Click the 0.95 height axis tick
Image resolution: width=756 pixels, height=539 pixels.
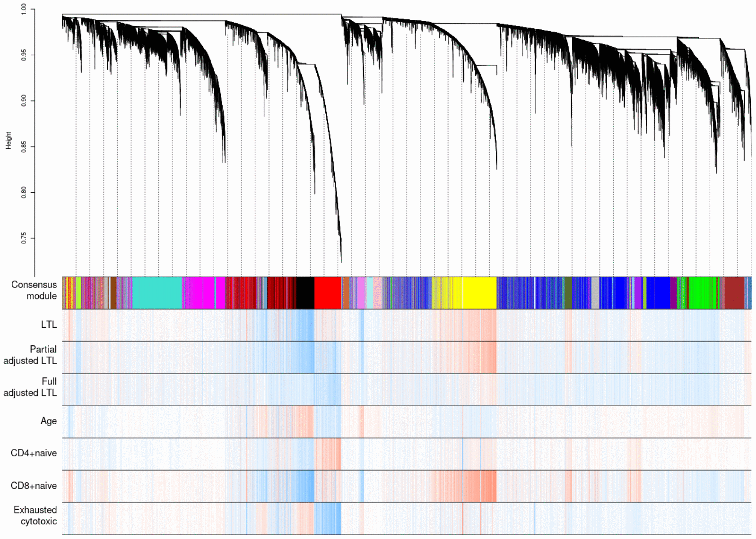coord(24,55)
